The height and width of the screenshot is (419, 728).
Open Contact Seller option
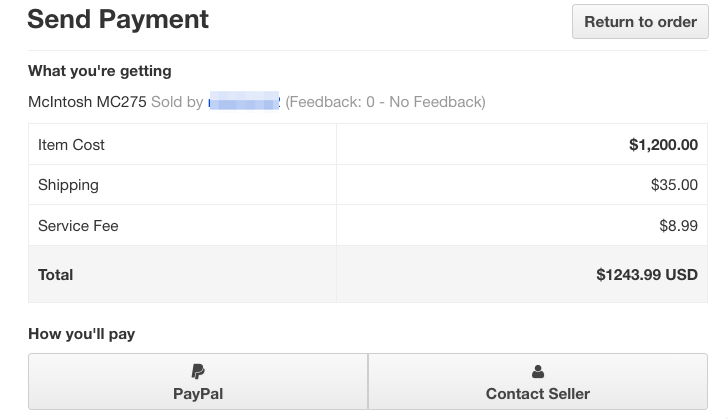point(538,381)
